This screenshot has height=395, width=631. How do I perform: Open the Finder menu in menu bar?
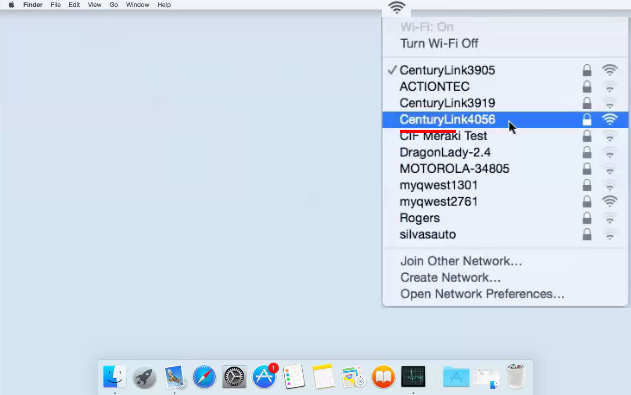33,5
